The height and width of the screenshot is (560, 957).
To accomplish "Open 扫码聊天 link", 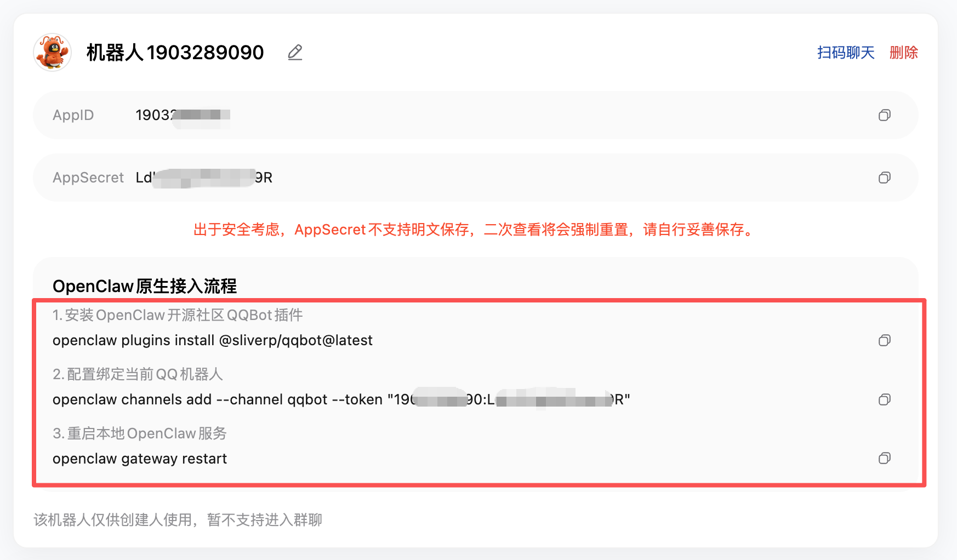I will coord(846,53).
